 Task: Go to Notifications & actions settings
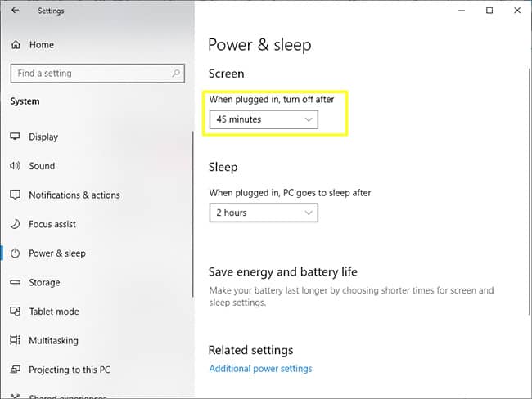pyautogui.click(x=74, y=195)
